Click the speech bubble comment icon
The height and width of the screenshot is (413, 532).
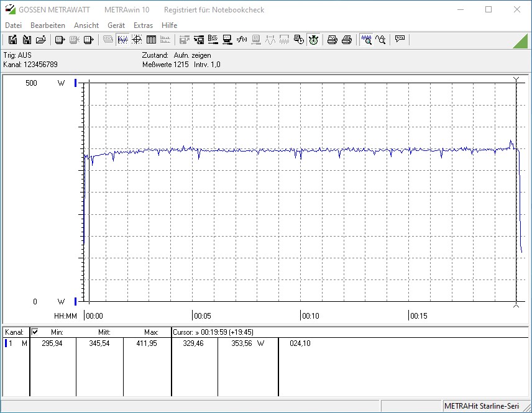(400, 40)
